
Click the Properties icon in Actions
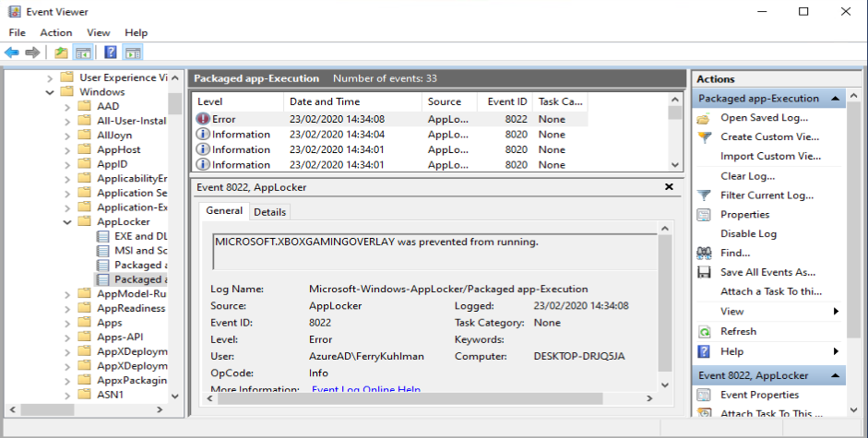[704, 215]
